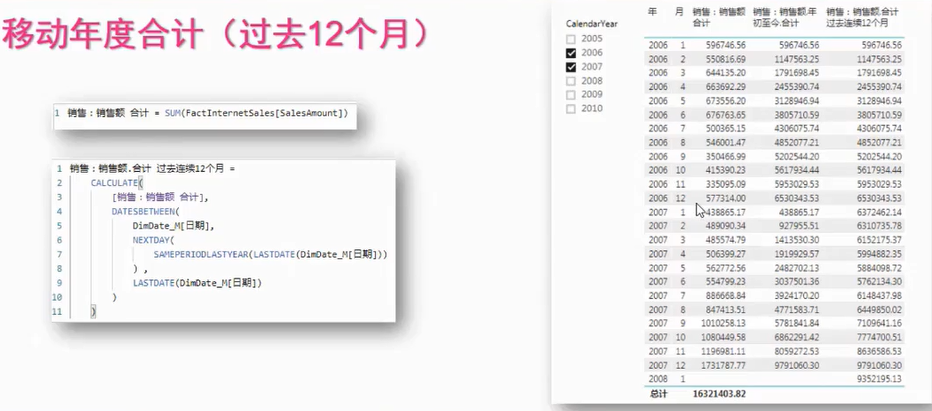
Task: Click the 过去连续12个月 column header
Action: pos(862,17)
